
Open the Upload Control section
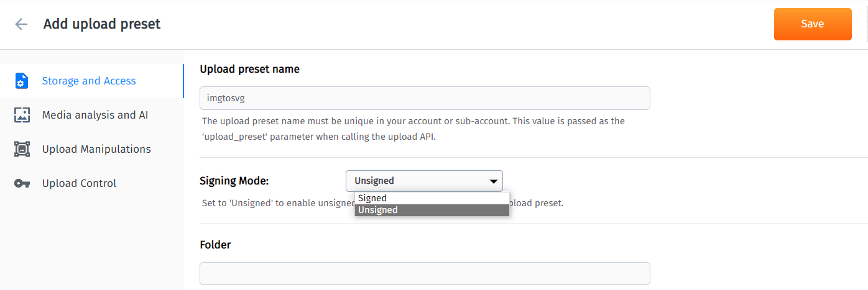tap(79, 183)
